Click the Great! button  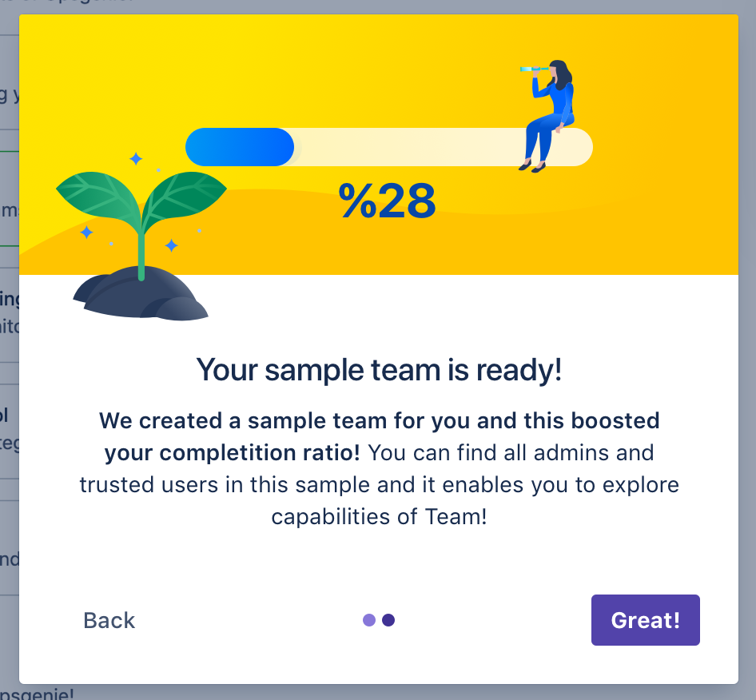click(645, 620)
